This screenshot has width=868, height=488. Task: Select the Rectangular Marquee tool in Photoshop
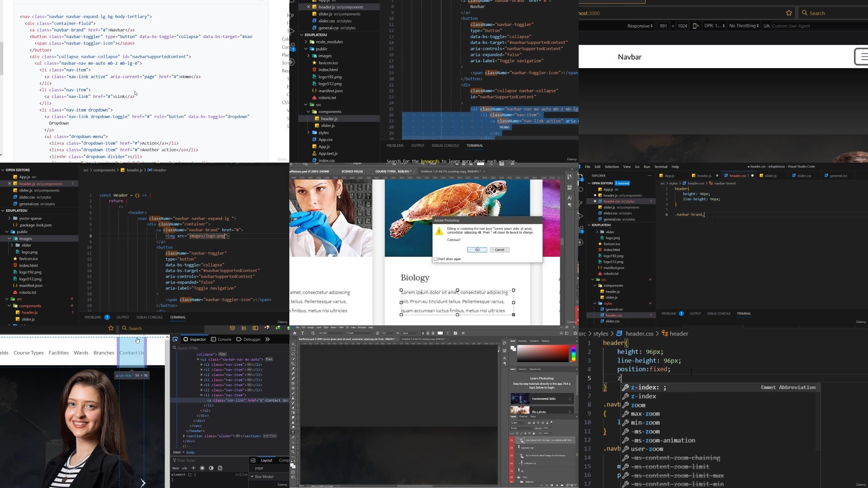(x=293, y=349)
